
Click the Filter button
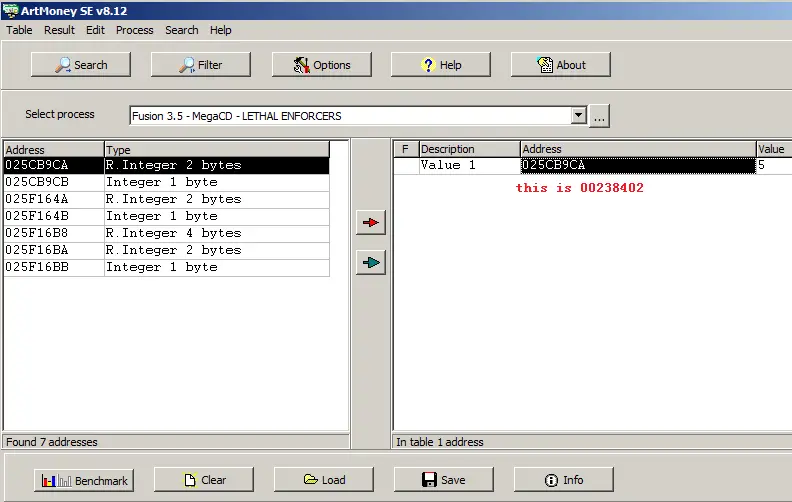(x=201, y=65)
